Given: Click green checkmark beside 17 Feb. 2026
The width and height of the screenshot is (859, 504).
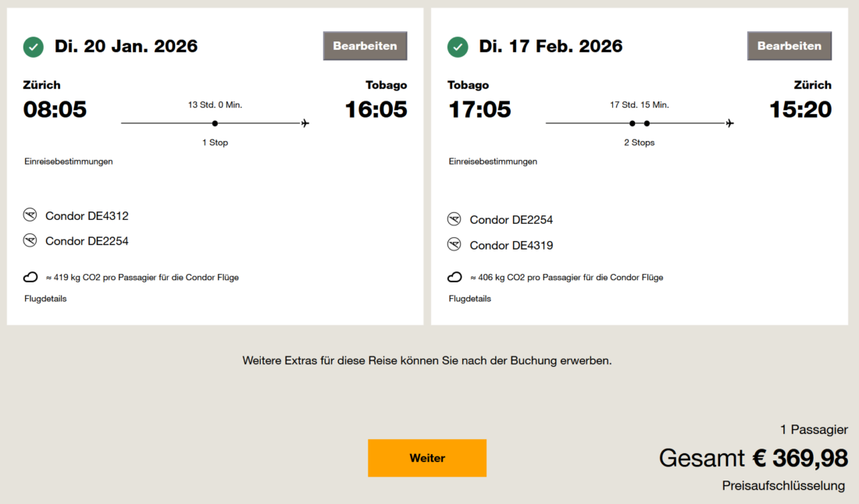Looking at the screenshot, I should [458, 47].
